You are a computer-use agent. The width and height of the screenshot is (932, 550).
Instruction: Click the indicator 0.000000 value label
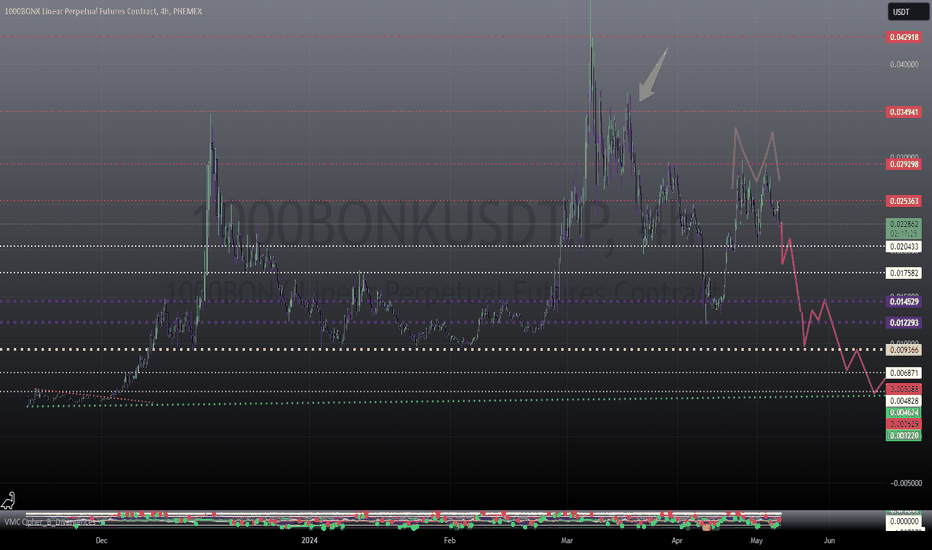tap(903, 521)
